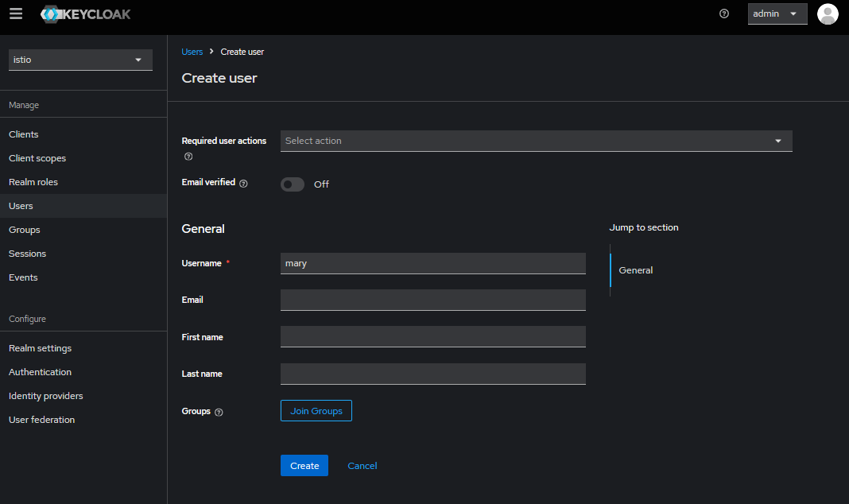Go to Sessions page

pos(83,254)
